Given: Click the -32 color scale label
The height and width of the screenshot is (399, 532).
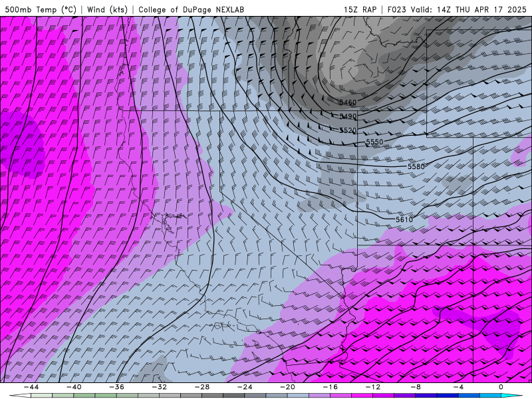Looking at the screenshot, I should coord(159,387).
